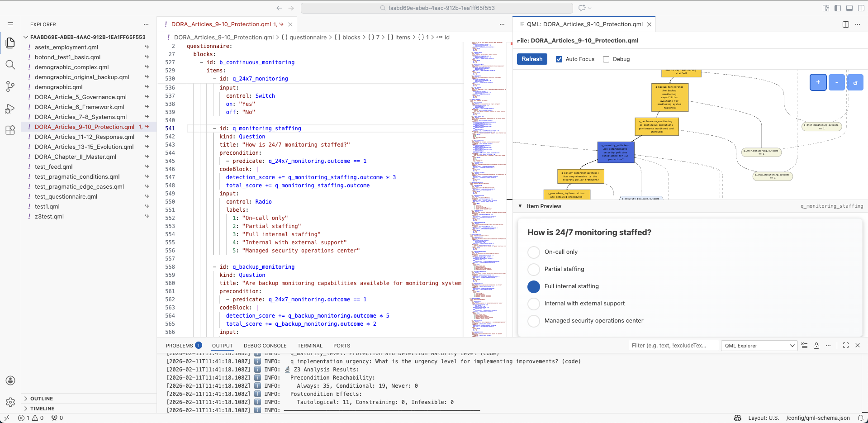Screen dimensions: 868x423
Task: Select the Partial staffing radio option
Action: pyautogui.click(x=534, y=269)
